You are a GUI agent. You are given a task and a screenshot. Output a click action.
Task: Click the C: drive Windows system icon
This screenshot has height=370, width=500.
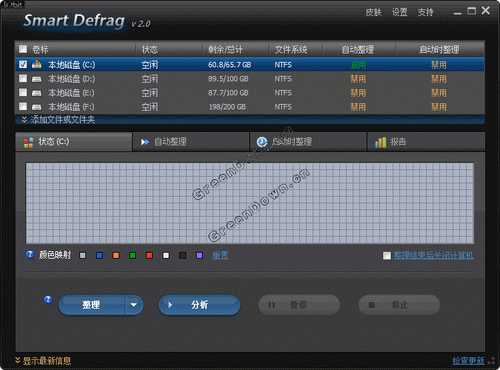pyautogui.click(x=37, y=64)
